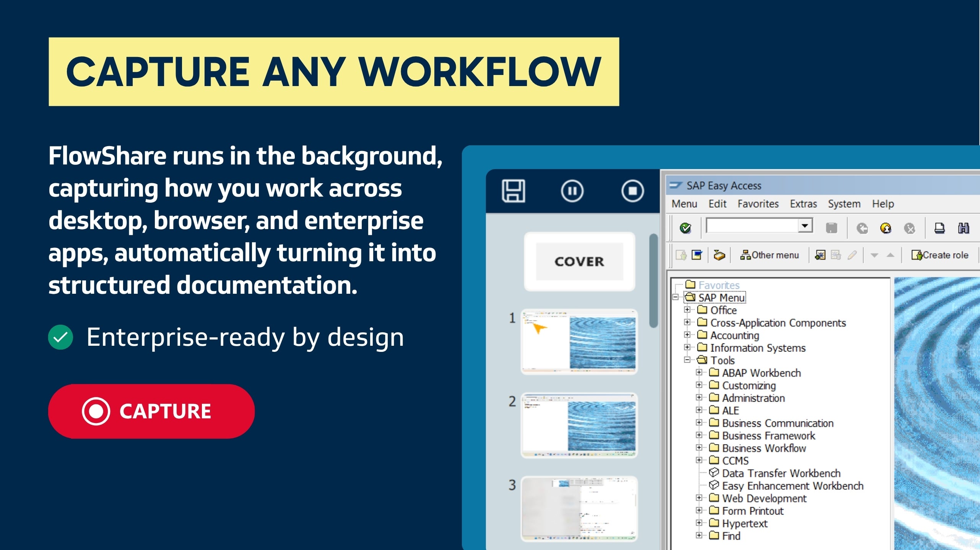Select the Business Framework tree item
Image resolution: width=980 pixels, height=550 pixels.
769,436
